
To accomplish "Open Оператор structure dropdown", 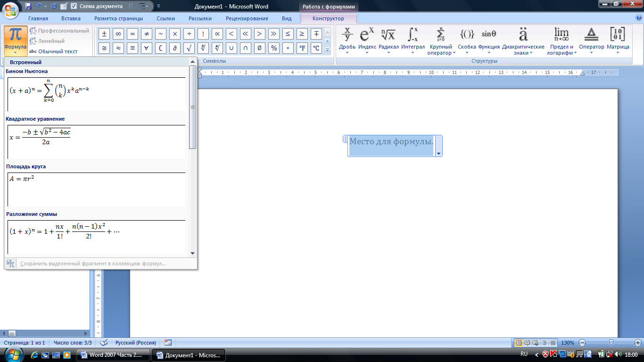I will coord(591,41).
